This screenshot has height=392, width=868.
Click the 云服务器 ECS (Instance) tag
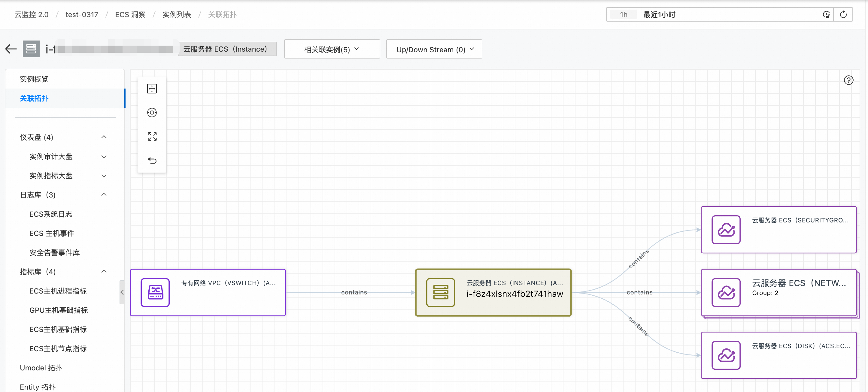[227, 49]
